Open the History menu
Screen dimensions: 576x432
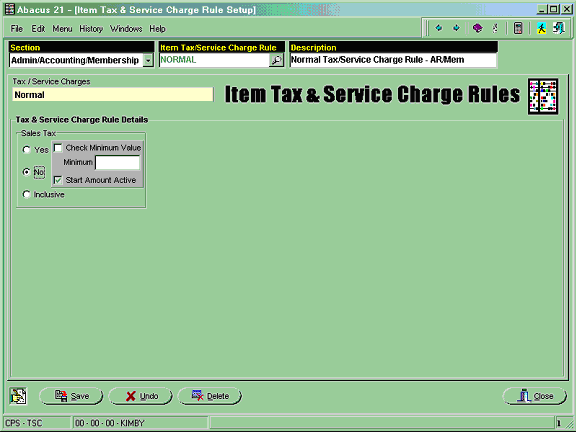pos(91,29)
